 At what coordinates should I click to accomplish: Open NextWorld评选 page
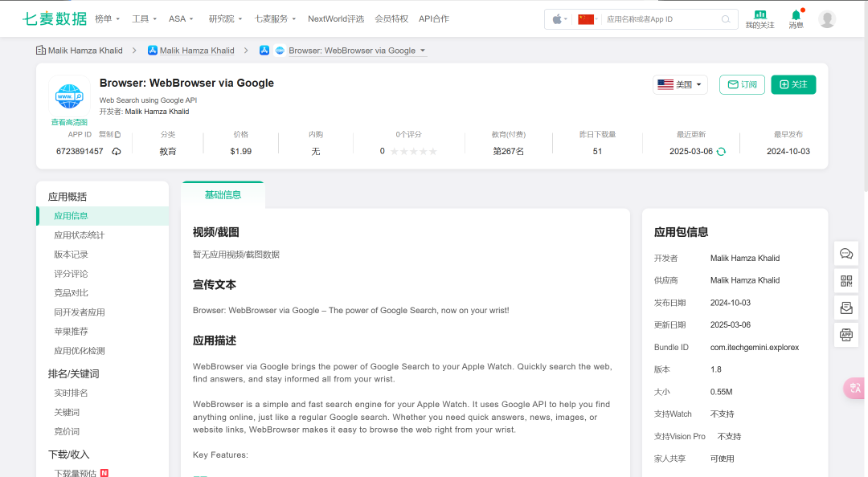336,18
